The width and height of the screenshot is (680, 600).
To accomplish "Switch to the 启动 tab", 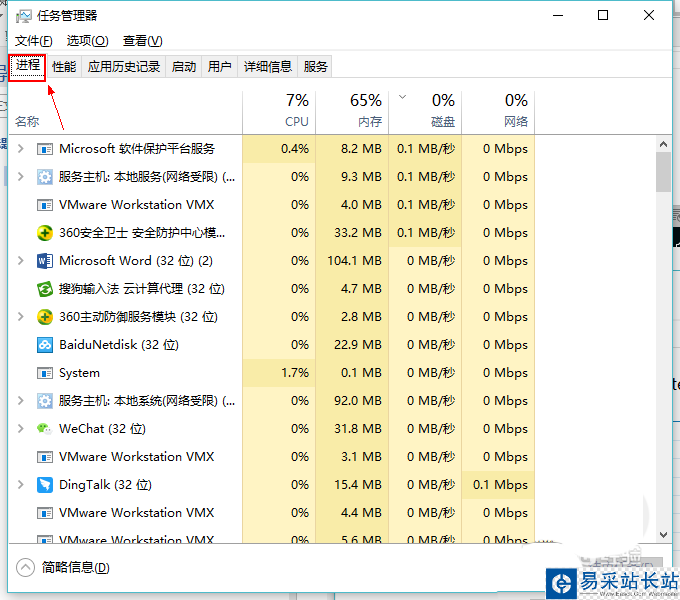I will click(183, 67).
